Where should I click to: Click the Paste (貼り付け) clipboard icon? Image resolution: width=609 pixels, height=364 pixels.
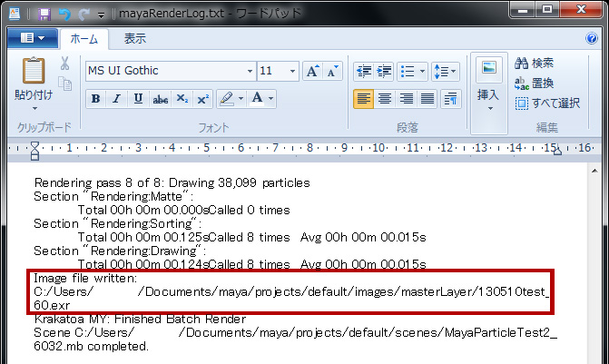click(33, 71)
